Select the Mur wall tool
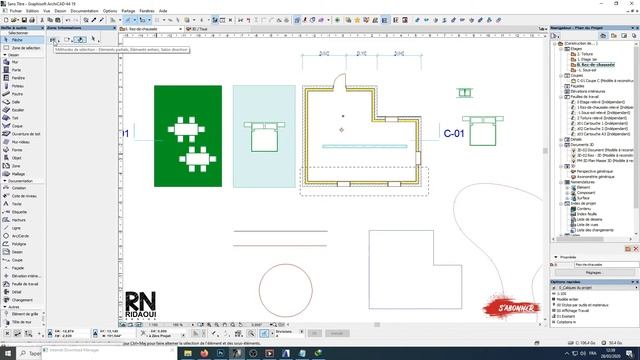Screen dimensions: 640x360 [x=22, y=62]
